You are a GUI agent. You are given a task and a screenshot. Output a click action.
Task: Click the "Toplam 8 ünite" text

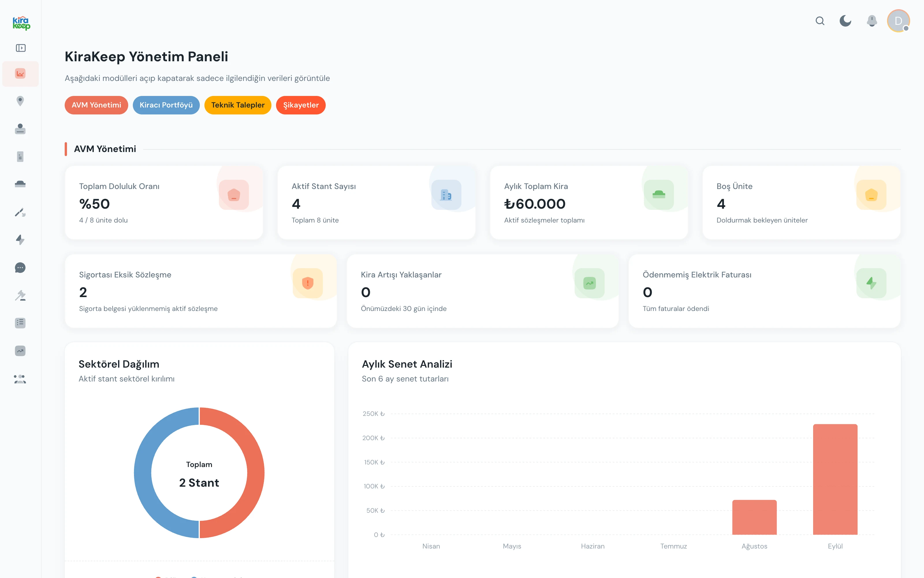coord(315,220)
